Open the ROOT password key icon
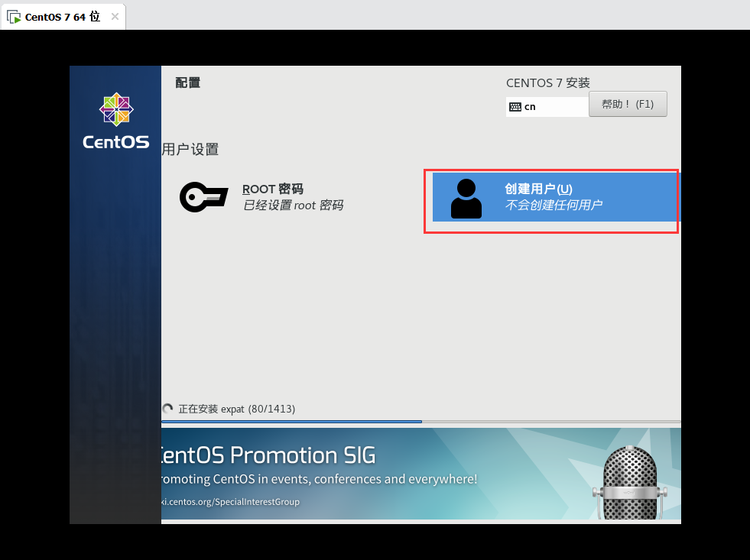 (204, 197)
